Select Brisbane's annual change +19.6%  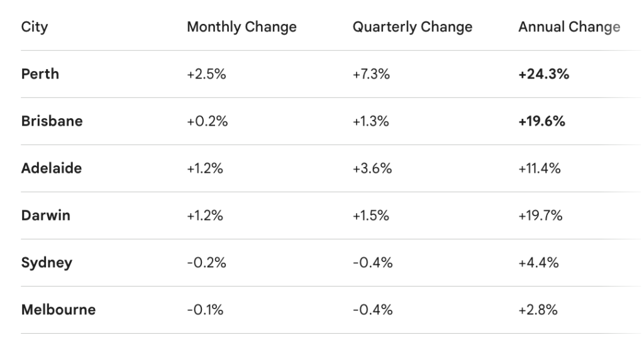point(541,121)
